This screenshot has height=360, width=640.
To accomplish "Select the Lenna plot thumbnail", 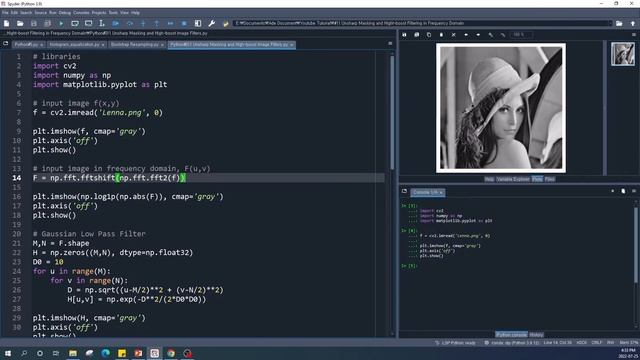I will [x=623, y=54].
